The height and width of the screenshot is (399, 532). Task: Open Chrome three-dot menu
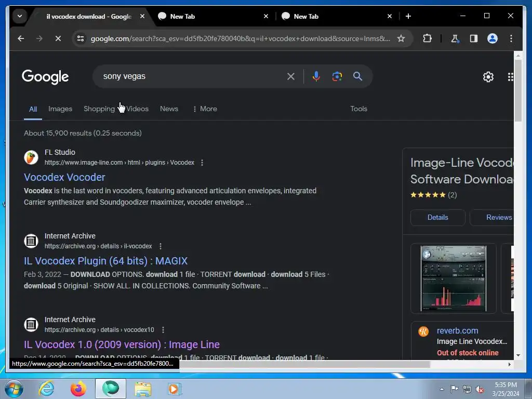point(511,38)
